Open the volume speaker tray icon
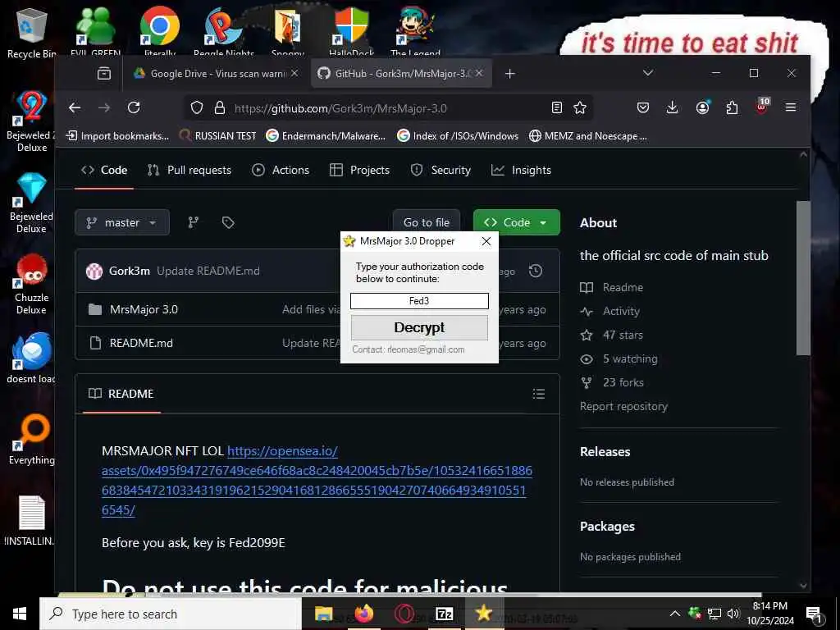The height and width of the screenshot is (630, 840). (733, 614)
